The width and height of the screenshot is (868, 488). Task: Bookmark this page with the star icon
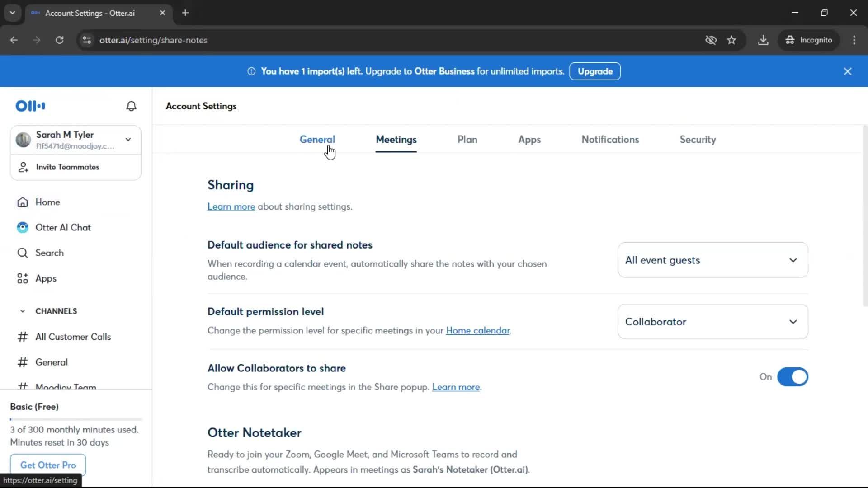pyautogui.click(x=731, y=40)
